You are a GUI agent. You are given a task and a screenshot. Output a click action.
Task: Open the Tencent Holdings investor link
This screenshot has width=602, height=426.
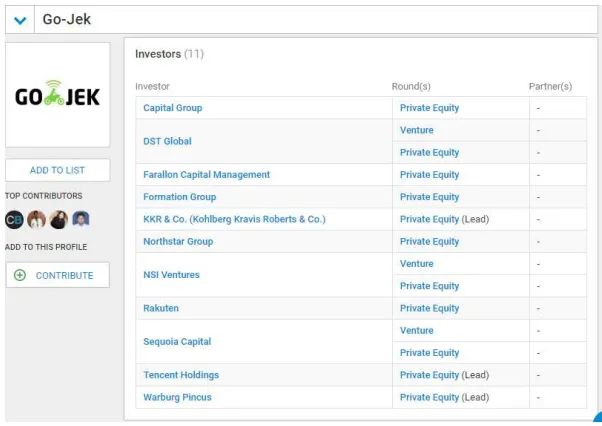[181, 375]
